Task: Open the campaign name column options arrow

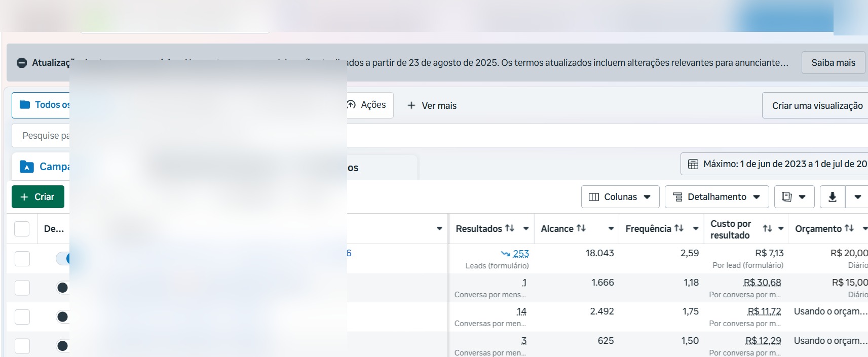Action: tap(439, 229)
